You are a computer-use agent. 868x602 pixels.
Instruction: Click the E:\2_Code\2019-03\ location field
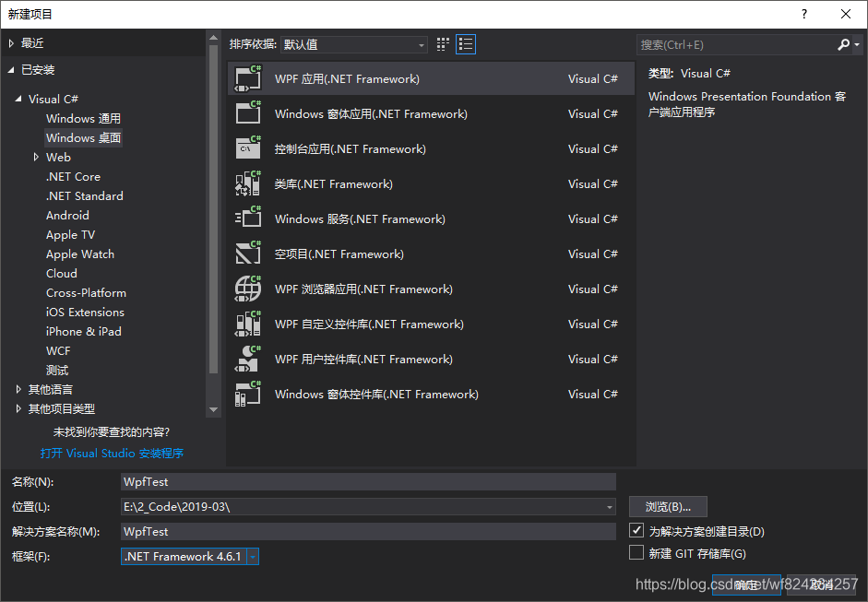[362, 507]
